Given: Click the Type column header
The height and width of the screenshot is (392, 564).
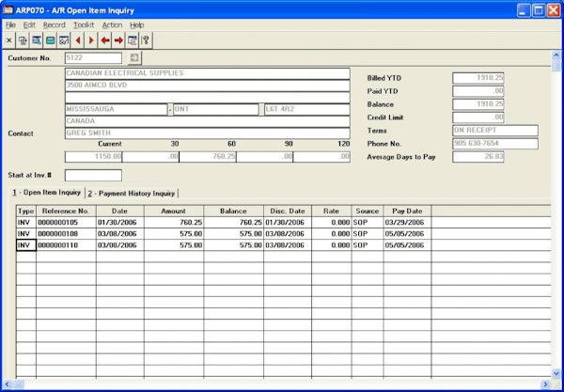Looking at the screenshot, I should pos(26,212).
